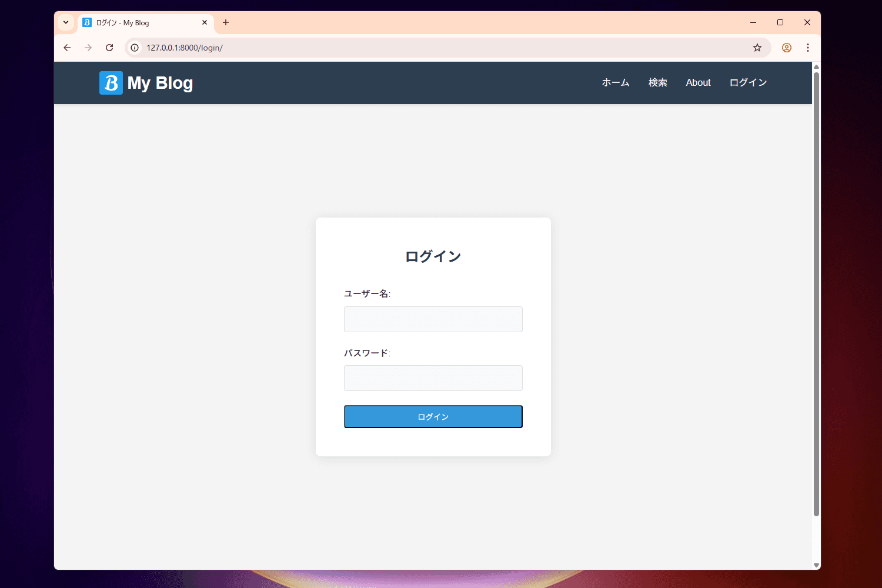Screen dimensions: 882x588
Task: Click the browser forward arrow
Action: click(x=88, y=48)
